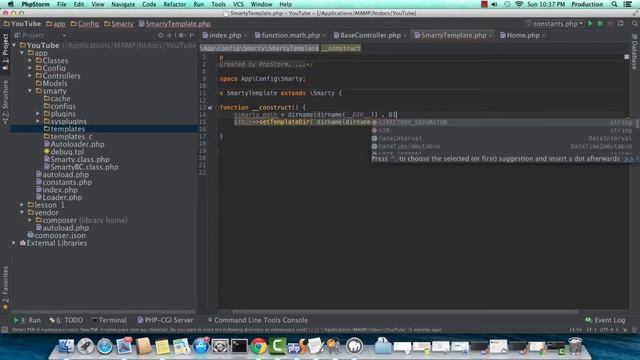Expand External Libraries node
Image resolution: width=640 pixels, height=360 pixels.
[x=14, y=243]
